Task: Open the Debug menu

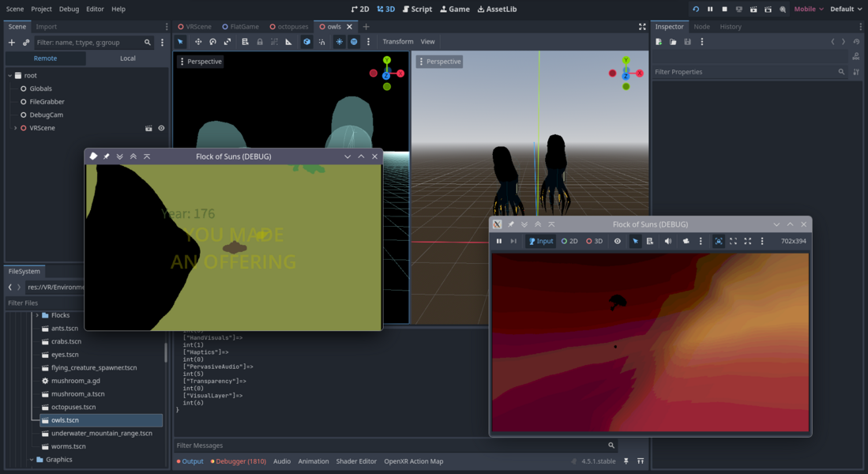Action: [70, 9]
